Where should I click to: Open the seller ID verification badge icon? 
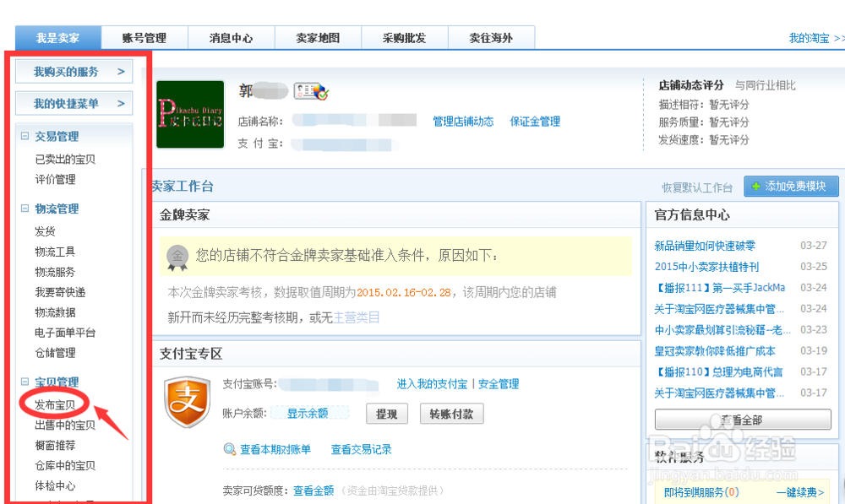click(311, 91)
